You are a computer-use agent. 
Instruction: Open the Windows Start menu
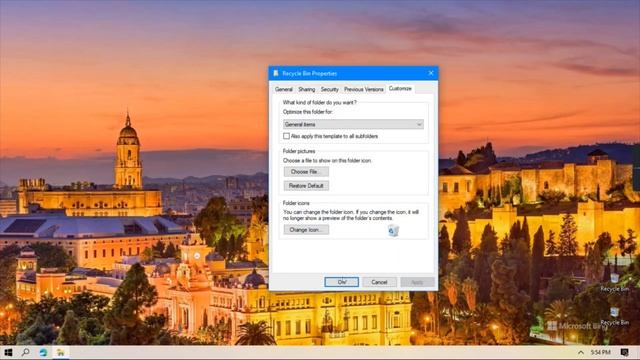8,352
